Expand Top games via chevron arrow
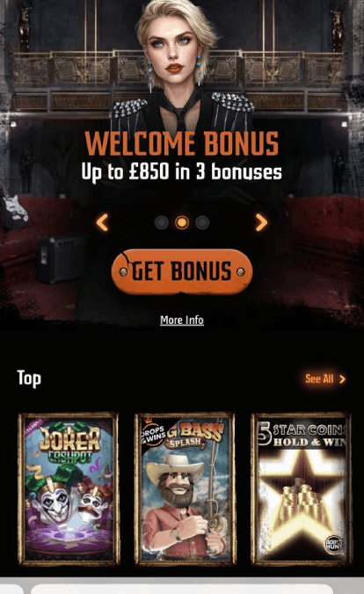Screen dimensions: 364x594 pos(342,379)
